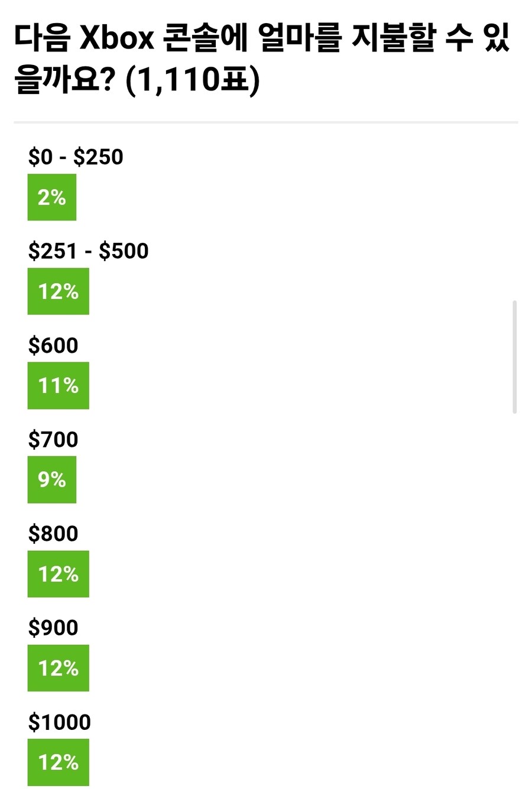This screenshot has height=789, width=532.
Task: Select the $800 price option label
Action: coord(53,534)
